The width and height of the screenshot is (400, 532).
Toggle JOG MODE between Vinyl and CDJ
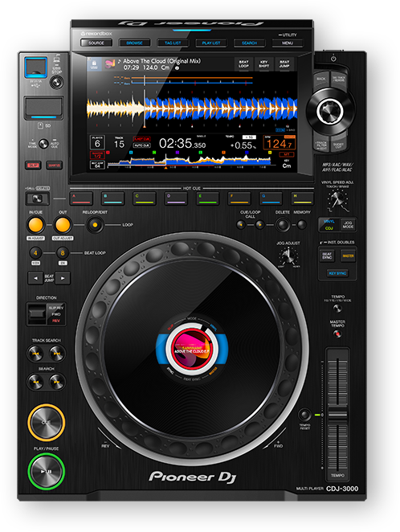[x=348, y=224]
